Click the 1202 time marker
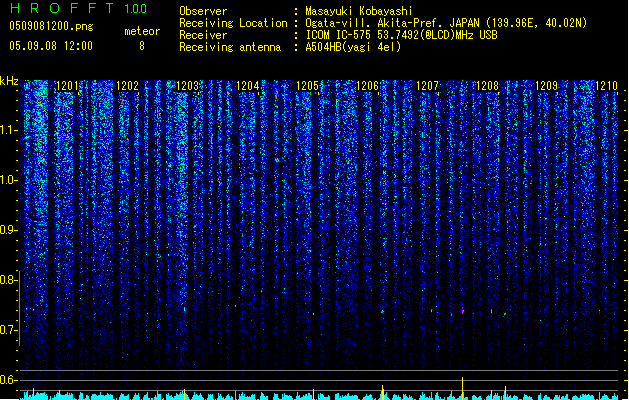 (x=127, y=86)
